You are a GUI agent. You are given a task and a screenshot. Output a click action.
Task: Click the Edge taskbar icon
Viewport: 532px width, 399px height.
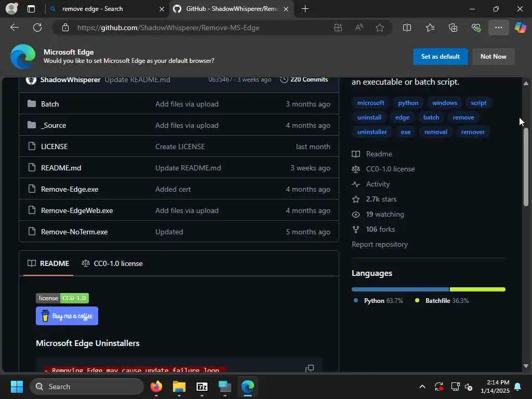pos(247,387)
